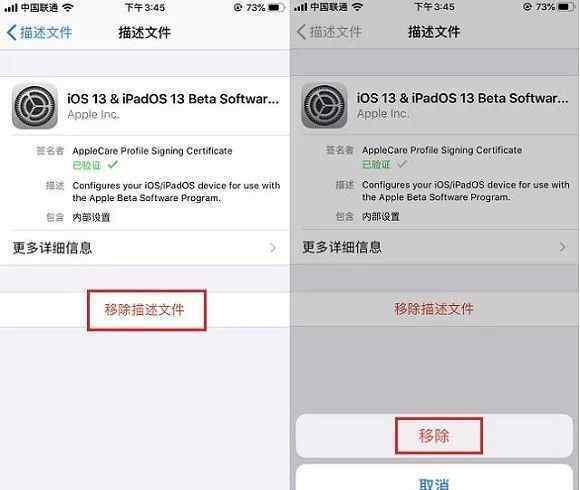Tap the green verified checkmark on left
This screenshot has width=580, height=490.
(113, 164)
